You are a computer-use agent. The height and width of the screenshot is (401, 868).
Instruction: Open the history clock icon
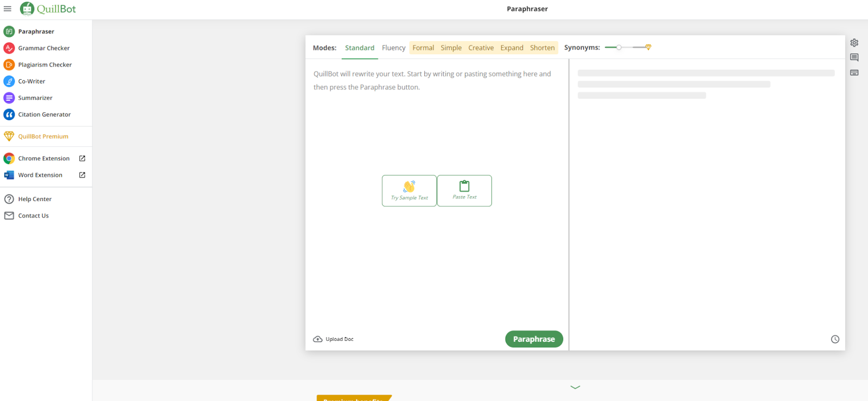(835, 339)
